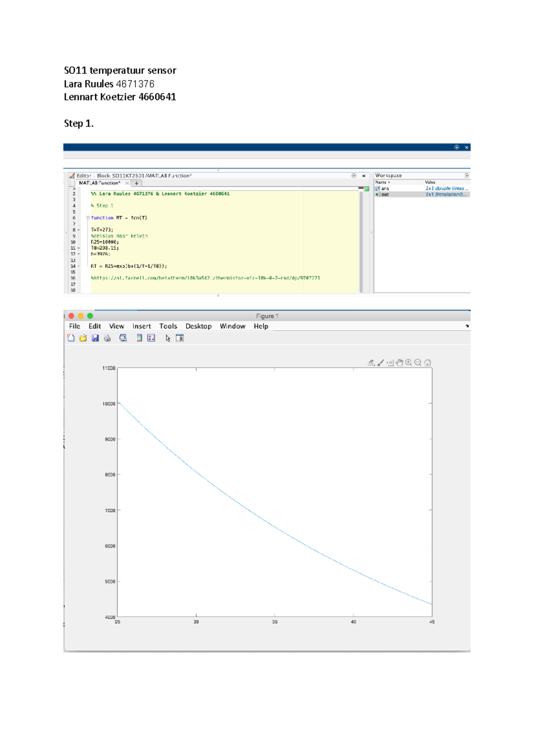Click the '1x1 SimulationO...' value in Workspace
The height and width of the screenshot is (756, 534).
click(x=446, y=194)
